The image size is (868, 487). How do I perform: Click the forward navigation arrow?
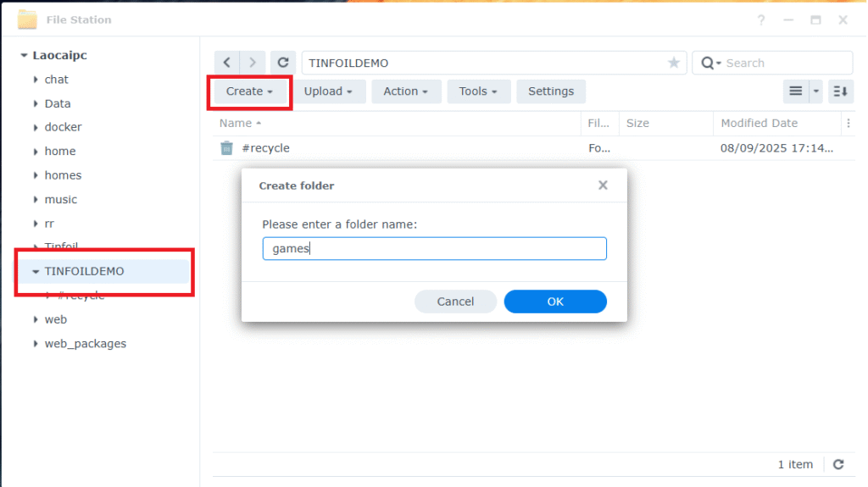253,63
